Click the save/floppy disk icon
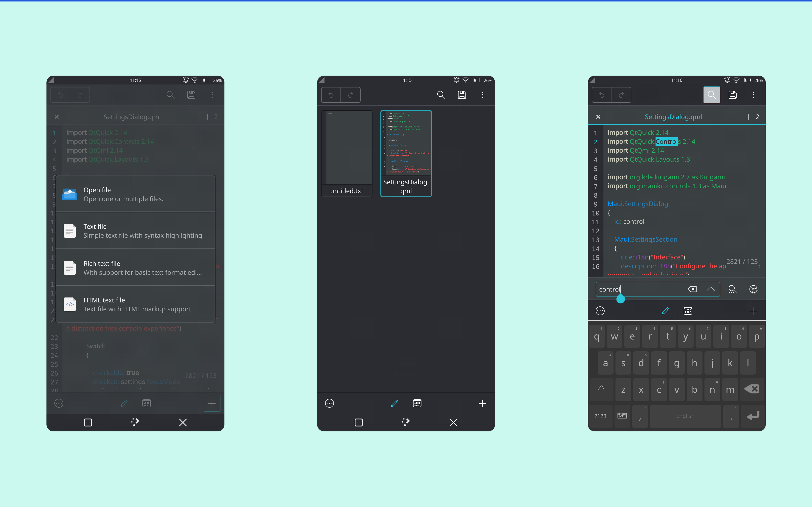This screenshot has height=507, width=812. pyautogui.click(x=191, y=95)
